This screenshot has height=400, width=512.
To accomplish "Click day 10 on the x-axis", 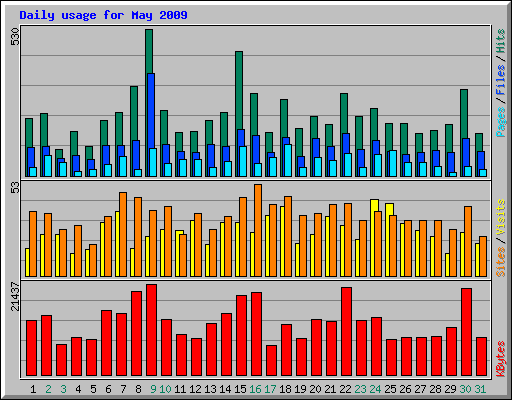I will tap(165, 389).
